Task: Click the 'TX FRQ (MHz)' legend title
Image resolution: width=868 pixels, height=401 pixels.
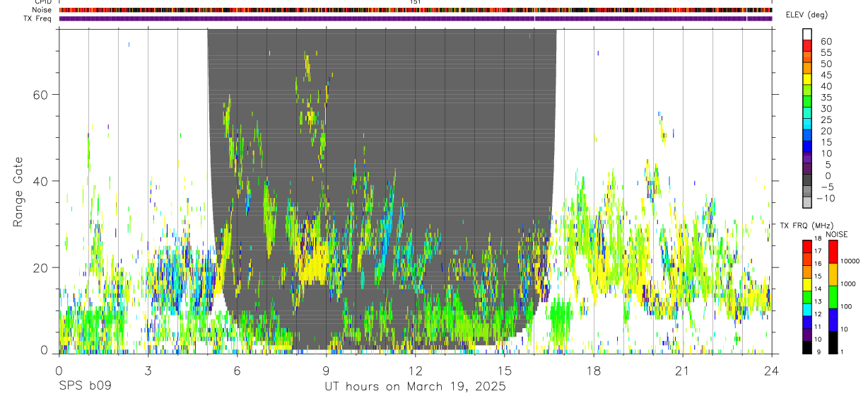Action: [x=807, y=226]
